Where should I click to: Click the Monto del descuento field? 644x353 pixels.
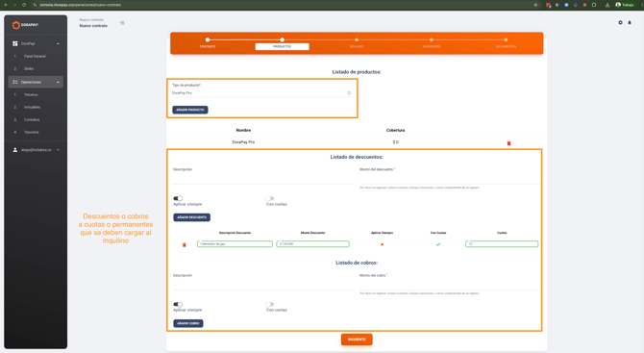pyautogui.click(x=450, y=179)
